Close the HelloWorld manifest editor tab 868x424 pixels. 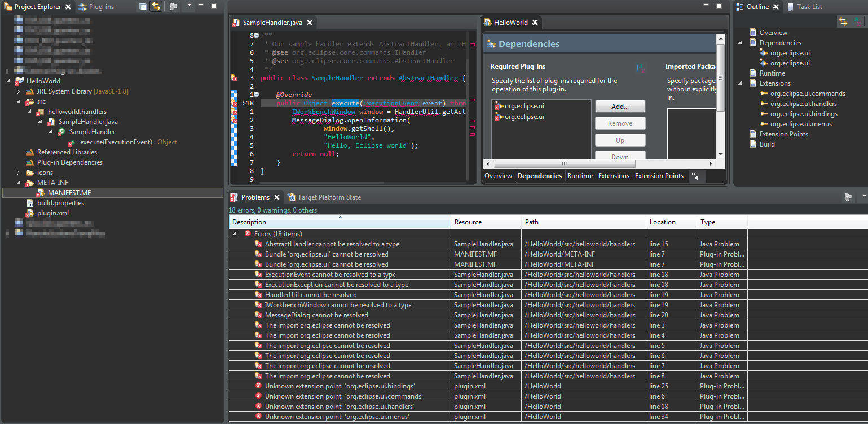tap(535, 23)
